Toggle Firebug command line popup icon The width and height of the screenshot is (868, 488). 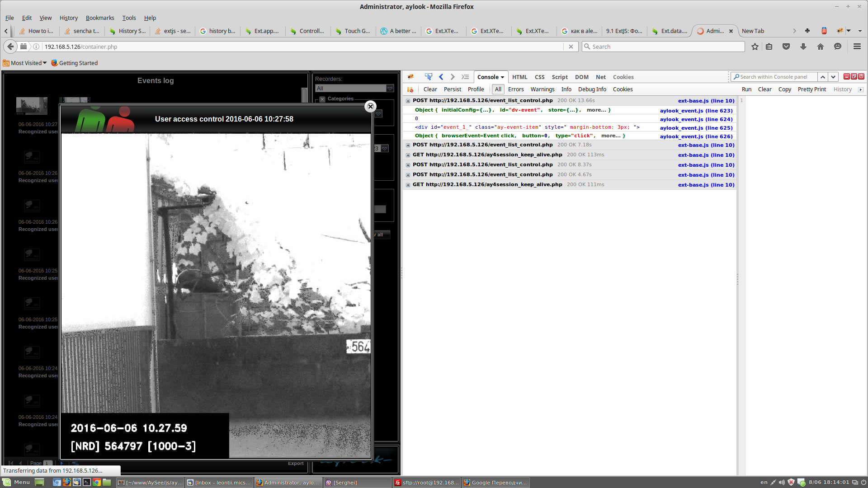pos(465,77)
